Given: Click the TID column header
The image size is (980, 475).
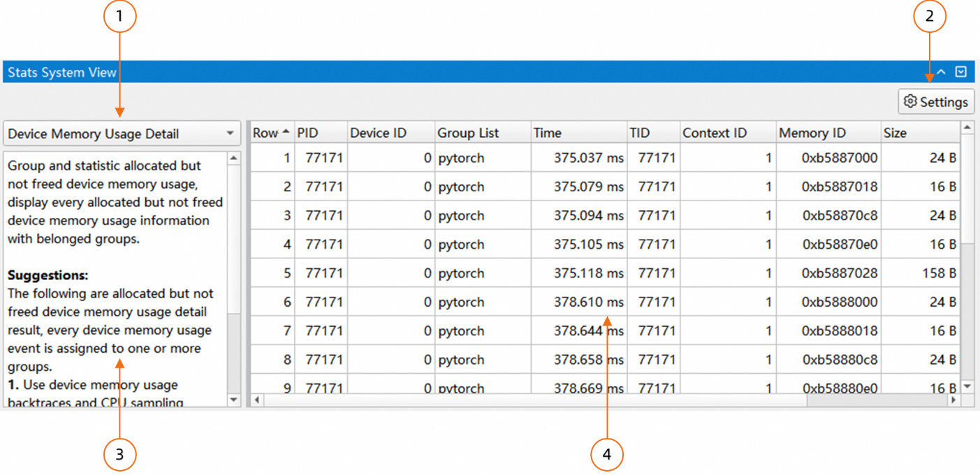Looking at the screenshot, I should point(652,133).
